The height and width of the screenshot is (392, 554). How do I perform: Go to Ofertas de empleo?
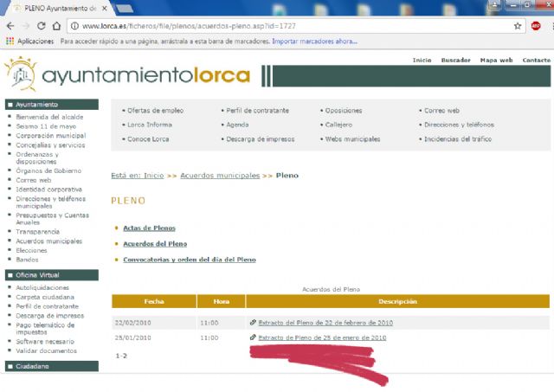coord(155,111)
